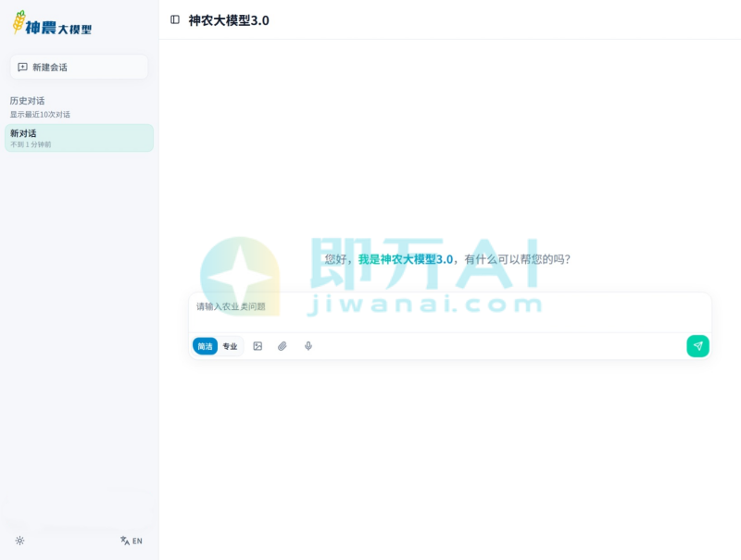The height and width of the screenshot is (560, 741).
Task: Enable the 简洁 reply mode
Action: click(204, 345)
